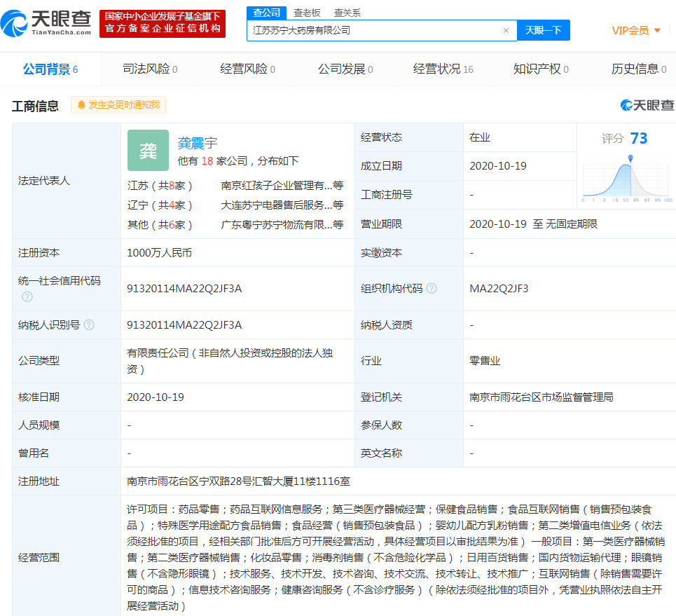This screenshot has width=676, height=616.
Task: Click the credit code beside 统一社会信用代码
Action: (184, 289)
